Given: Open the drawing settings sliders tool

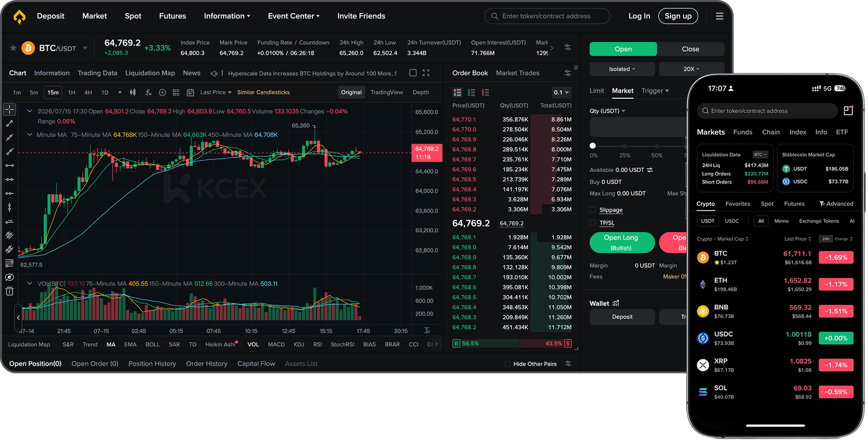Looking at the screenshot, I should (10, 263).
